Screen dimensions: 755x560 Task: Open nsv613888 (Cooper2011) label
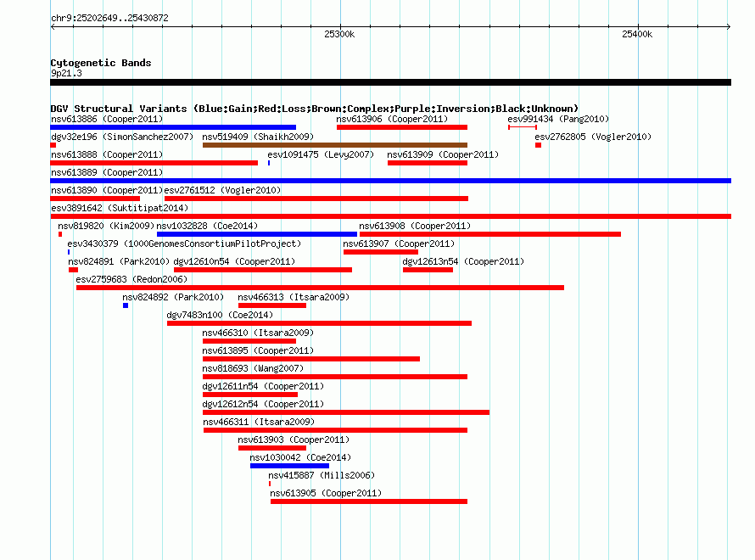pos(107,154)
